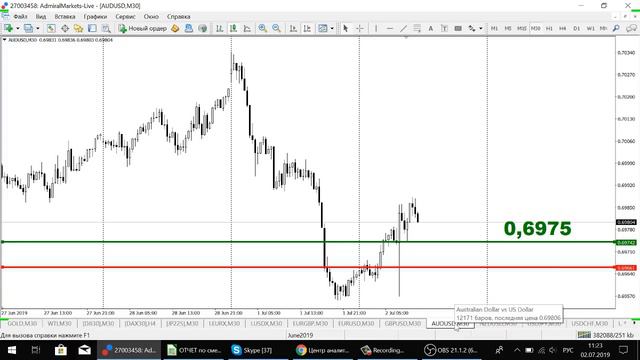Collapse the AUDUSD,M30 chart title triangle
This screenshot has width=640, height=360.
(4, 40)
